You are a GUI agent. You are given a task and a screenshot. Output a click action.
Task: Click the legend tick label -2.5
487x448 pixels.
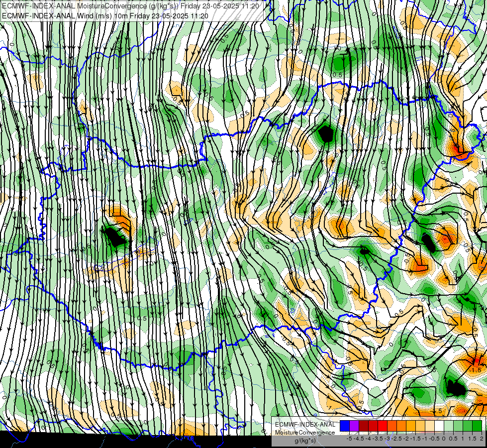tap(396, 439)
